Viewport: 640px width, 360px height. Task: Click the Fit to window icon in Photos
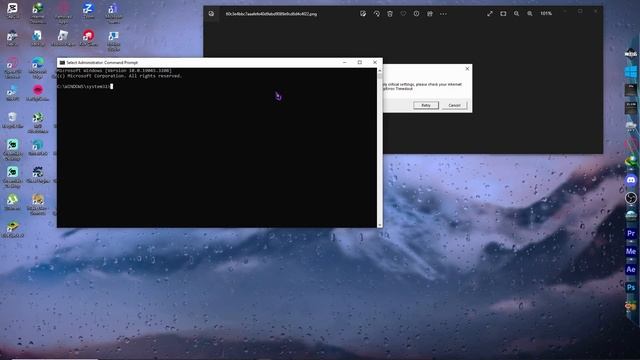503,13
